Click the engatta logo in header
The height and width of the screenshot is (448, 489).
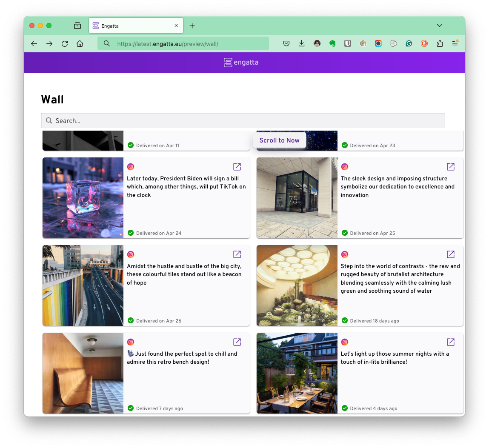(241, 63)
